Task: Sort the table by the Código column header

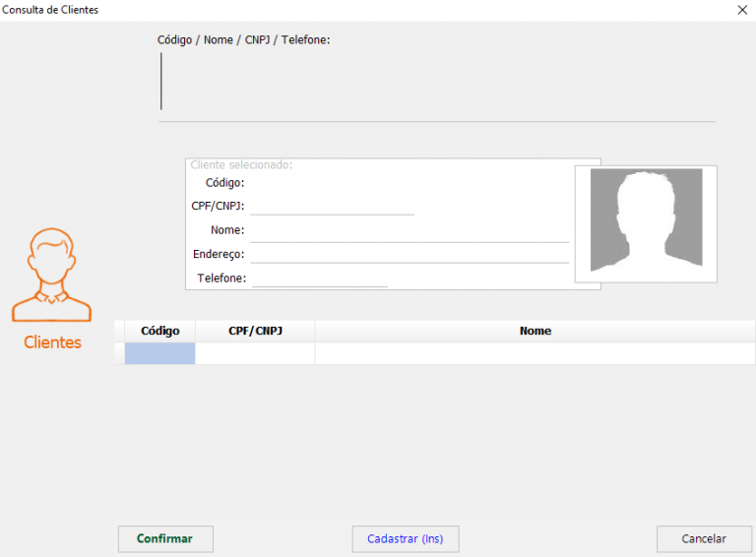Action: click(159, 332)
